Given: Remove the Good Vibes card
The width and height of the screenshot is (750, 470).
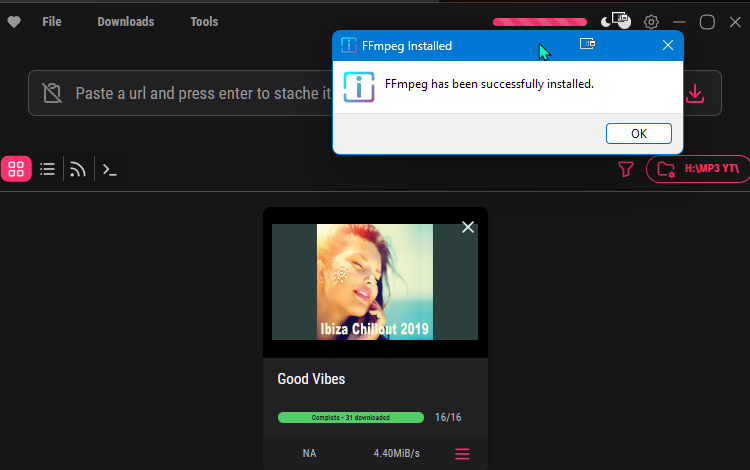Looking at the screenshot, I should [x=468, y=227].
